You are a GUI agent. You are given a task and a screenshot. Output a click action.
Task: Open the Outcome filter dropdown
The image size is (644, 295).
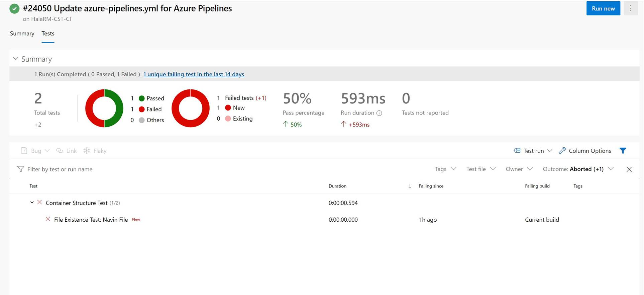pos(578,169)
